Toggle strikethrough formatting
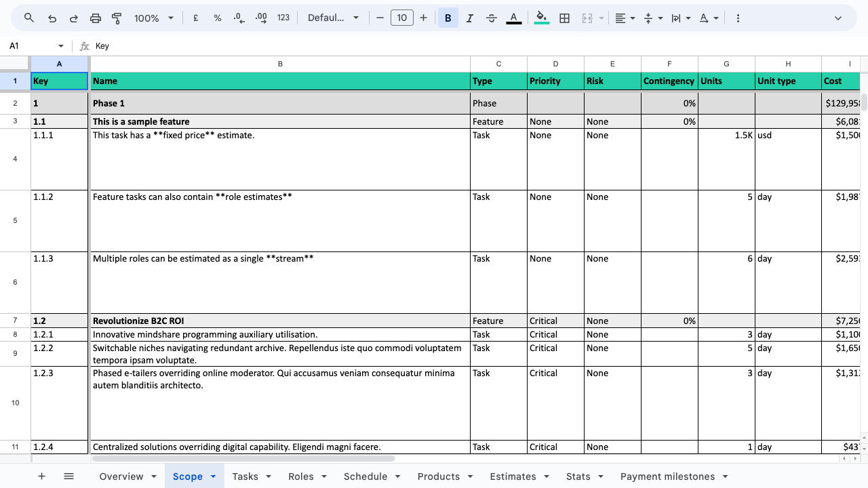Screen dimensions: 868x488 [x=492, y=18]
